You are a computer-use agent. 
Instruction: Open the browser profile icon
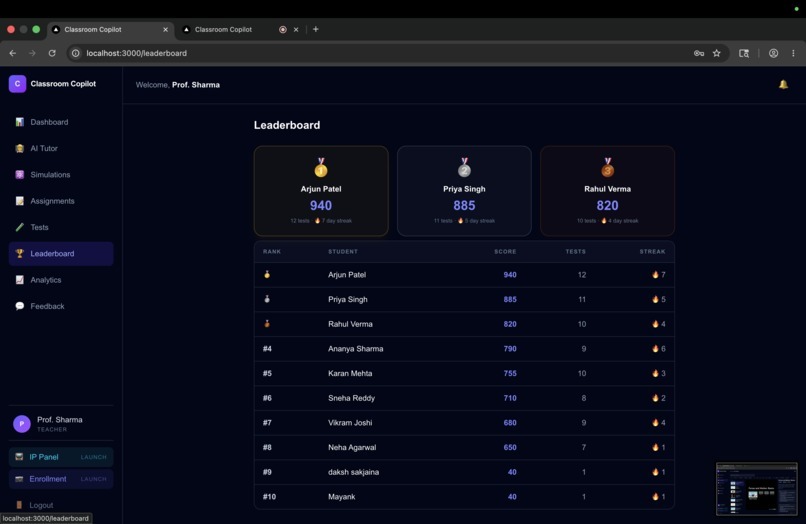click(x=773, y=53)
